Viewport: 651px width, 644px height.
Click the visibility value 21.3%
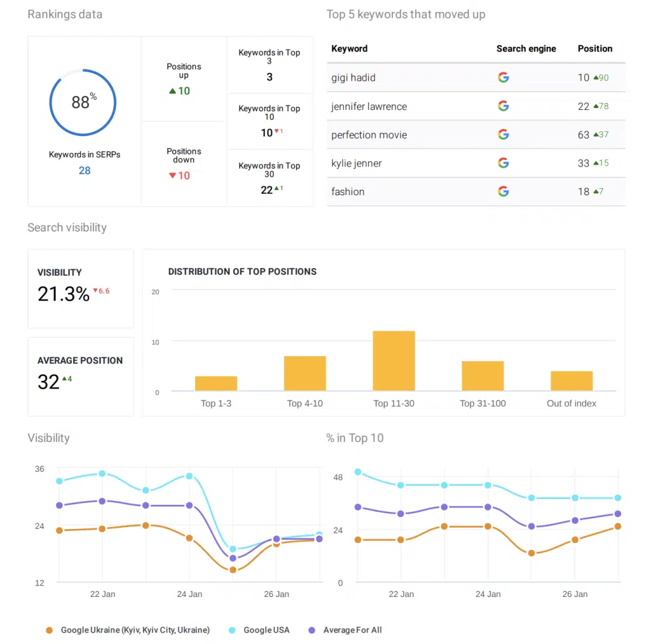(64, 294)
